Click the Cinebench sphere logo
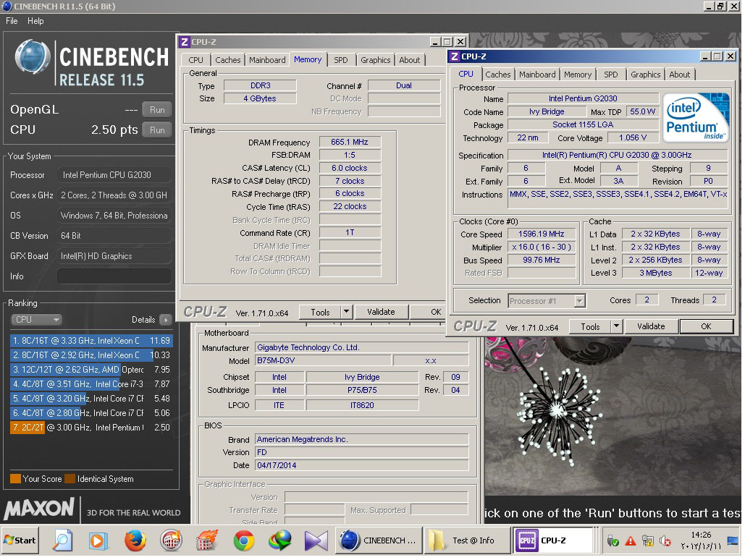 tap(33, 57)
